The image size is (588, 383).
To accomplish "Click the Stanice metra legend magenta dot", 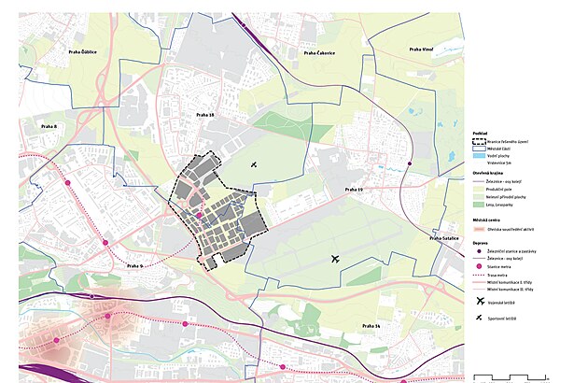I will [x=479, y=267].
